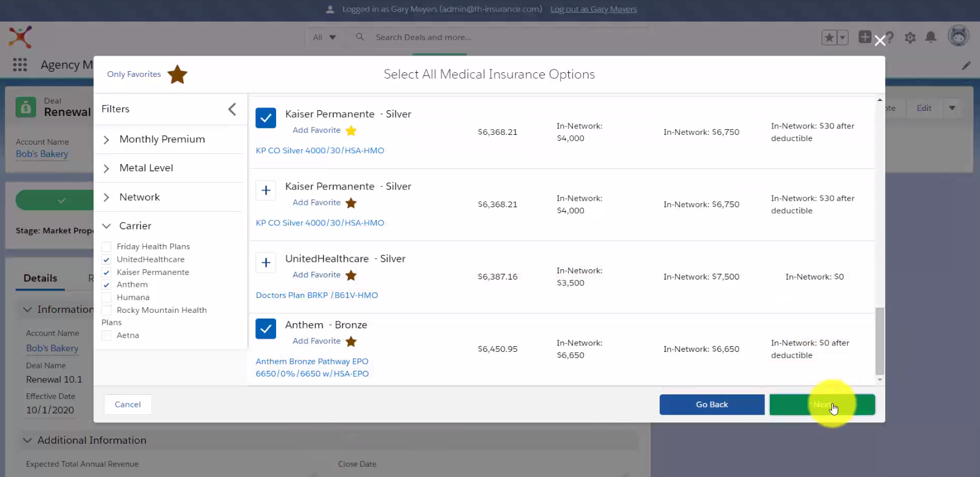Screen dimensions: 980x477
Task: Collapse the Carrier filter section
Action: click(x=106, y=226)
